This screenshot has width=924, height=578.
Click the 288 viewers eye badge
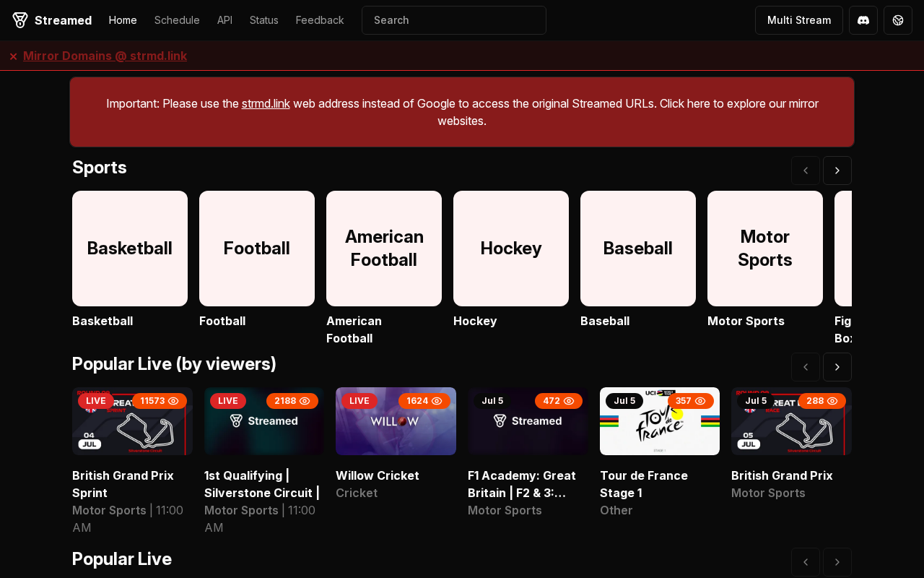coord(822,401)
